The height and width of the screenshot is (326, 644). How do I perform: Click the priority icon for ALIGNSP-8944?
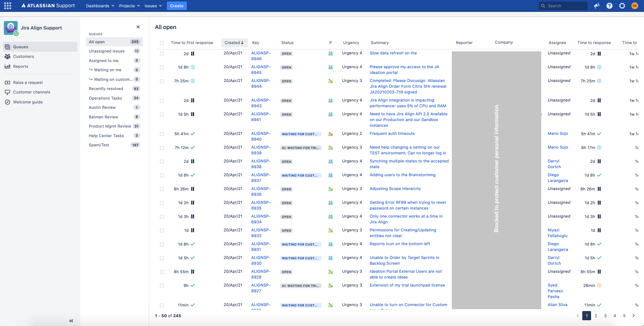point(331,81)
